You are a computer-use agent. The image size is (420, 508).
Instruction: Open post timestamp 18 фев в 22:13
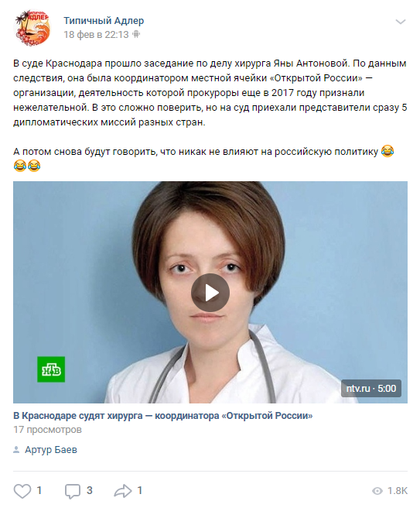coord(96,34)
